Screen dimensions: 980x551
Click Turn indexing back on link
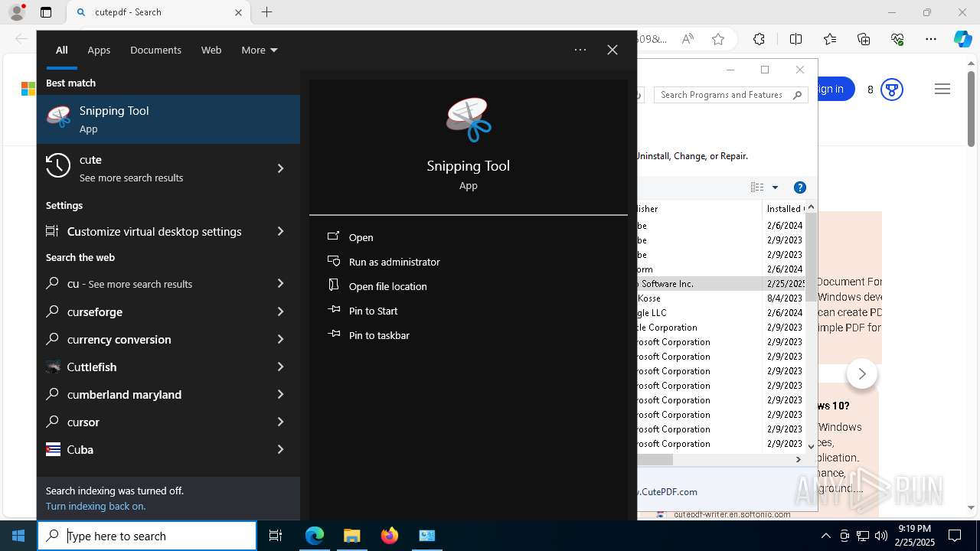pyautogui.click(x=96, y=506)
